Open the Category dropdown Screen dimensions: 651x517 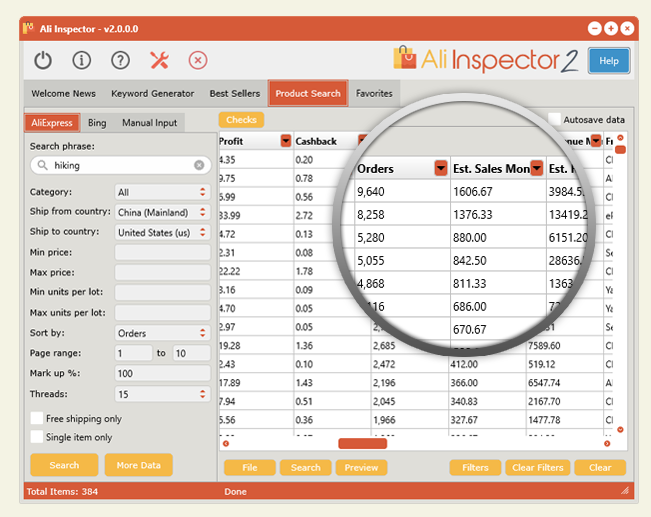click(x=162, y=192)
